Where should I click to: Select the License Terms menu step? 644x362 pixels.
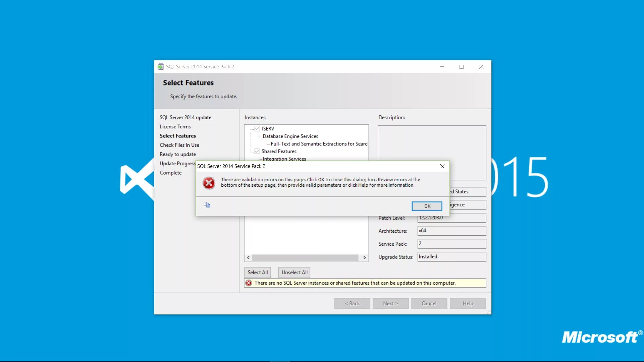(175, 126)
